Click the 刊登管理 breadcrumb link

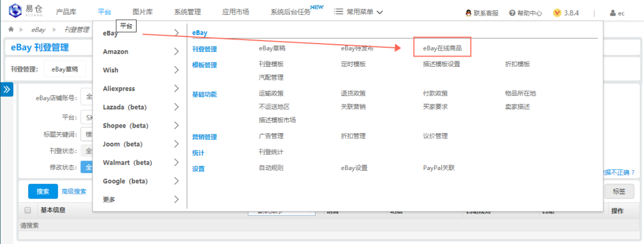pyautogui.click(x=76, y=30)
